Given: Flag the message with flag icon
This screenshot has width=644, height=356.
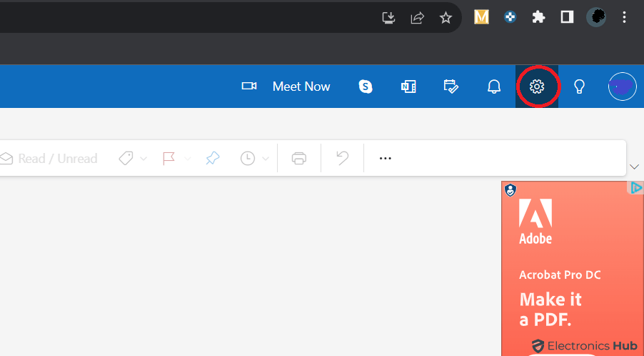Looking at the screenshot, I should (x=168, y=158).
